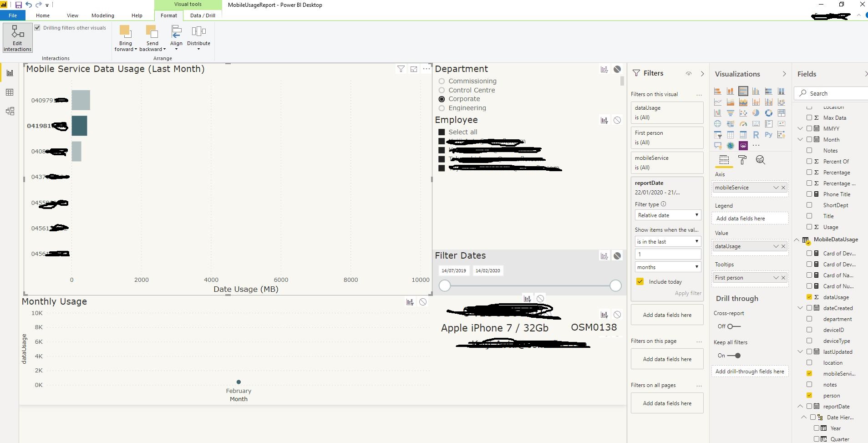
Task: Open the Send backward dropdown
Action: [152, 38]
